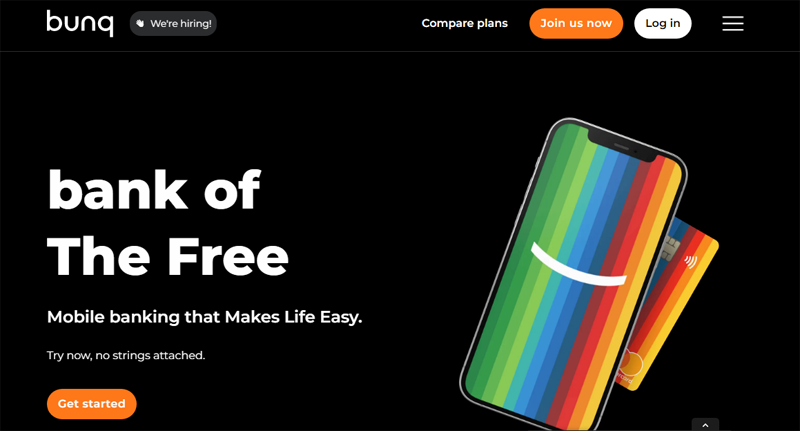Click the scroll-to-top chevron icon
The image size is (800, 431).
(x=705, y=425)
